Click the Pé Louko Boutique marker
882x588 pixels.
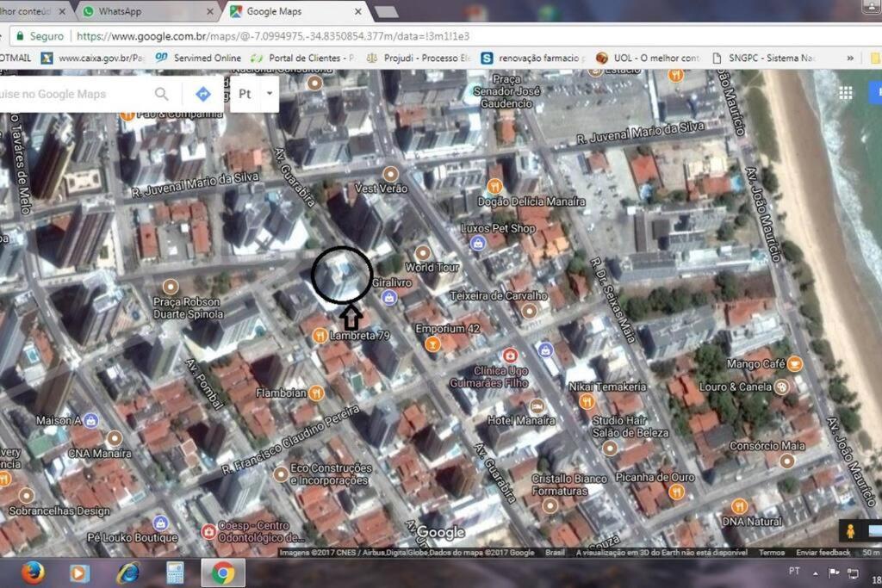pos(160,523)
